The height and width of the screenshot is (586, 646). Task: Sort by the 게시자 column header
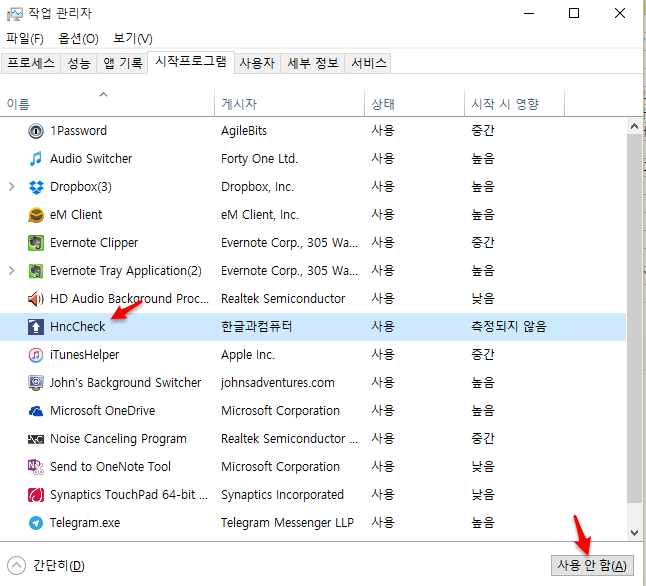coord(290,103)
